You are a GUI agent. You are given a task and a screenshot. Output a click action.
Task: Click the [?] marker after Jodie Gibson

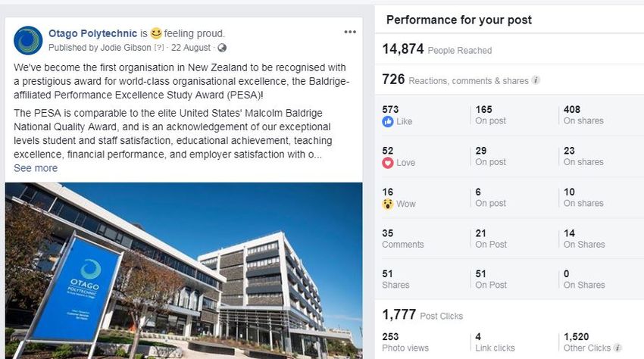[x=159, y=48]
